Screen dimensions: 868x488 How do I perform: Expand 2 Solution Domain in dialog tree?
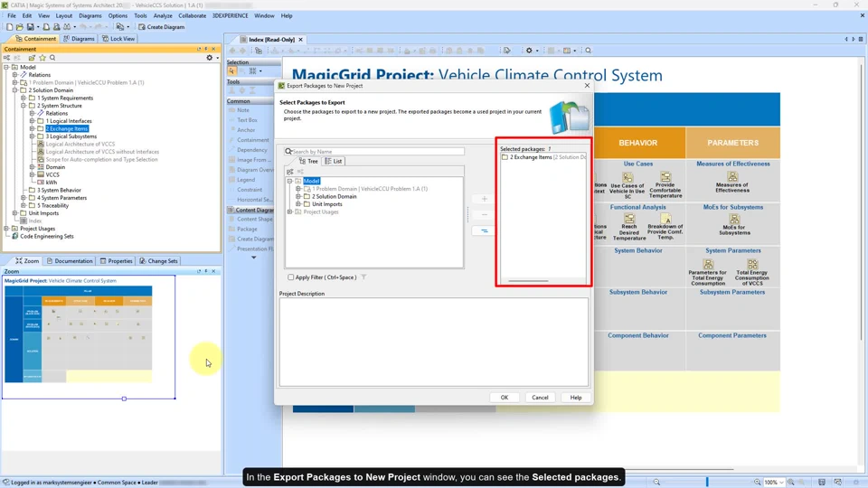(x=298, y=196)
